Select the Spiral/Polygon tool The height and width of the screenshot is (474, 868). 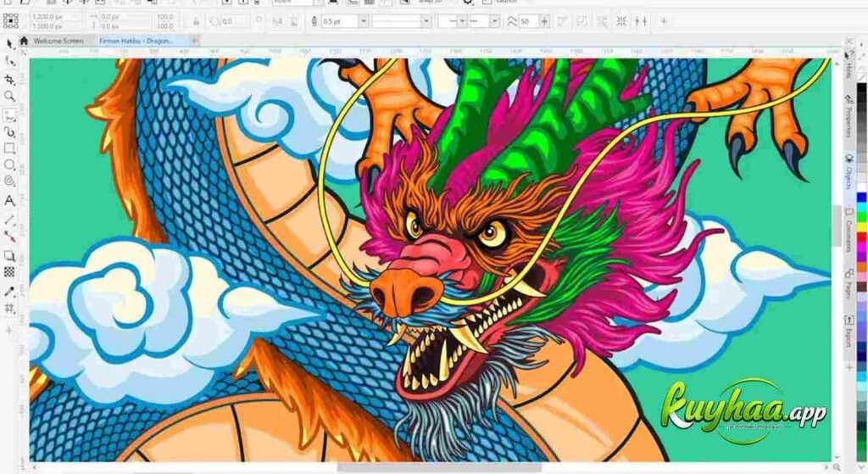click(9, 181)
